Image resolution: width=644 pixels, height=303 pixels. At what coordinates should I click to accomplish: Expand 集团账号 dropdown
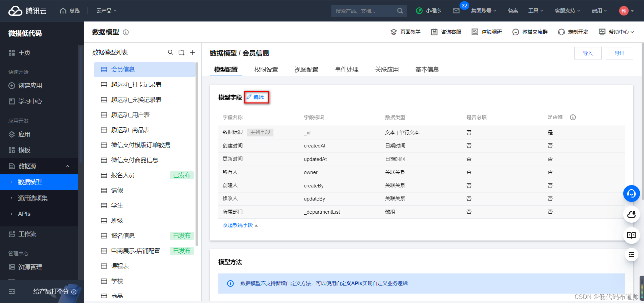click(483, 11)
